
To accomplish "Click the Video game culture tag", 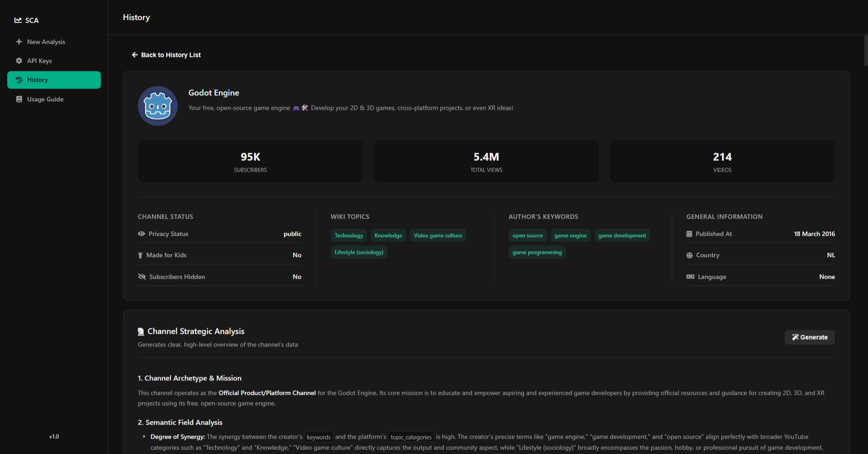I will tap(438, 235).
